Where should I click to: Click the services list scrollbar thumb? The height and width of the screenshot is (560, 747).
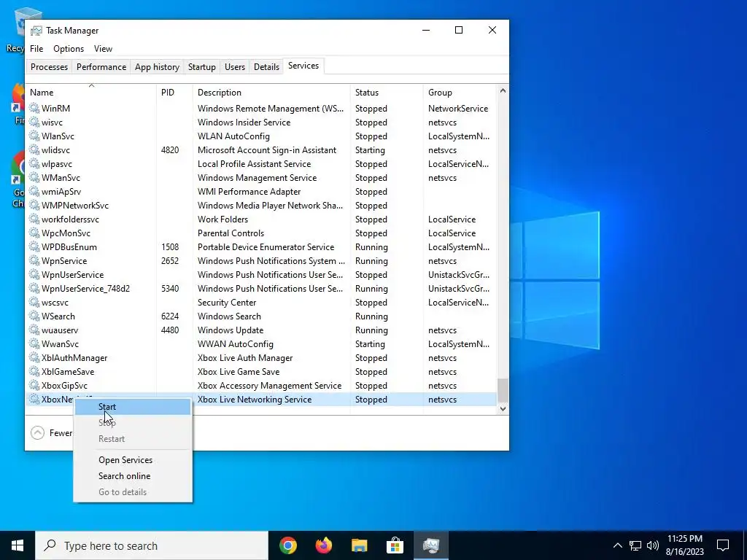click(x=503, y=391)
